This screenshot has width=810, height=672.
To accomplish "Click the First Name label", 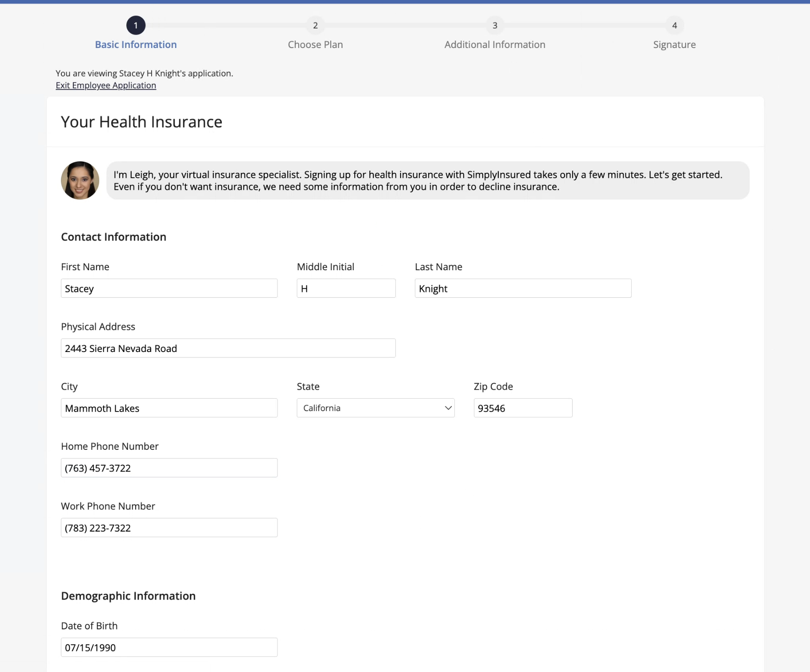I will pos(85,267).
